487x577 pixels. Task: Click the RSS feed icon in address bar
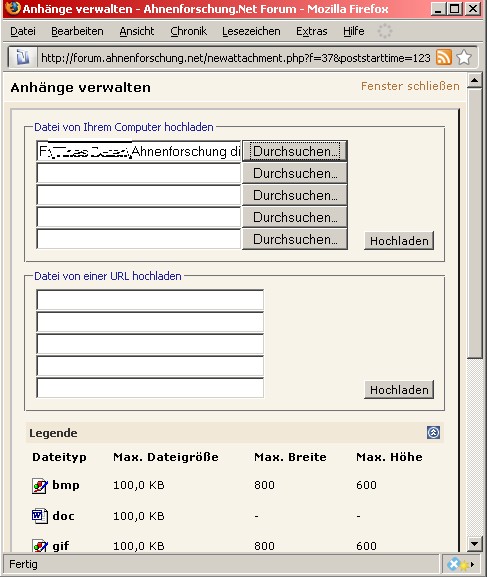[x=444, y=57]
